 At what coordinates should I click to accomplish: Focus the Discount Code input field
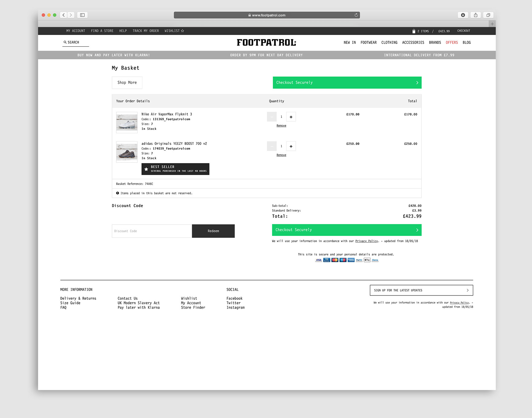click(152, 231)
